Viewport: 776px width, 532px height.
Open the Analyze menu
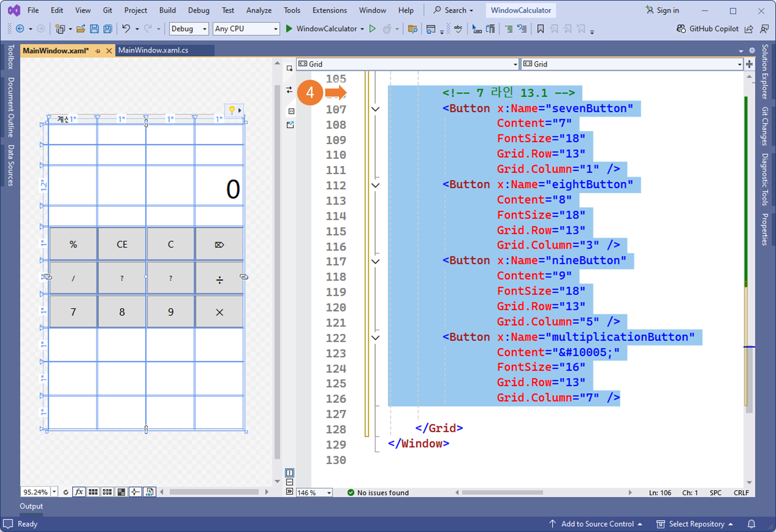pos(259,10)
